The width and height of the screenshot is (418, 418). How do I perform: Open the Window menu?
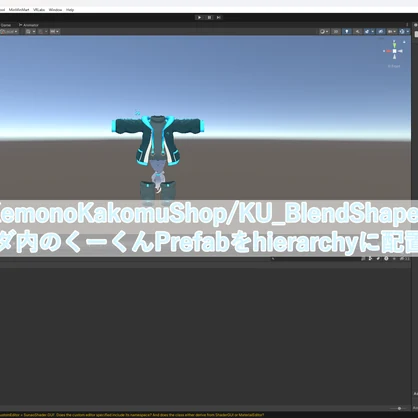55,10
